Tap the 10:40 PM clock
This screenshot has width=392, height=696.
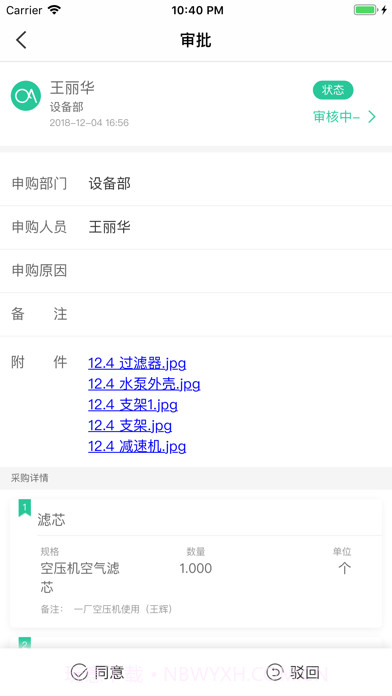click(198, 10)
